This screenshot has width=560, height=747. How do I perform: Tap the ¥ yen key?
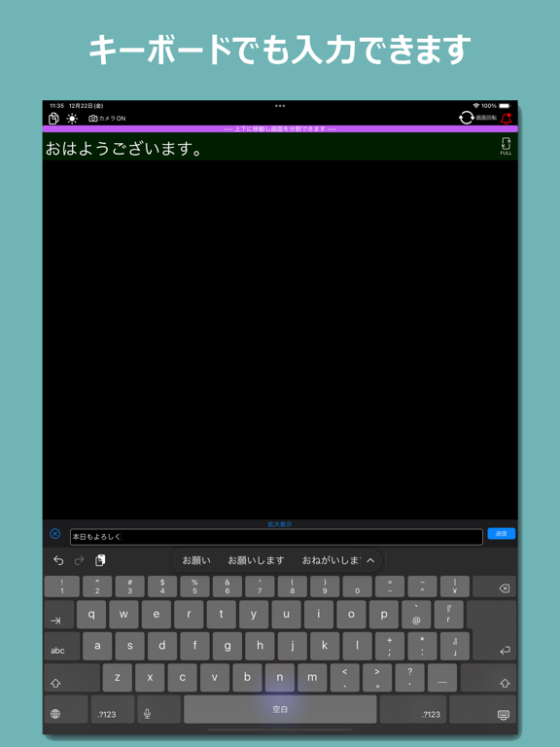pos(455,587)
